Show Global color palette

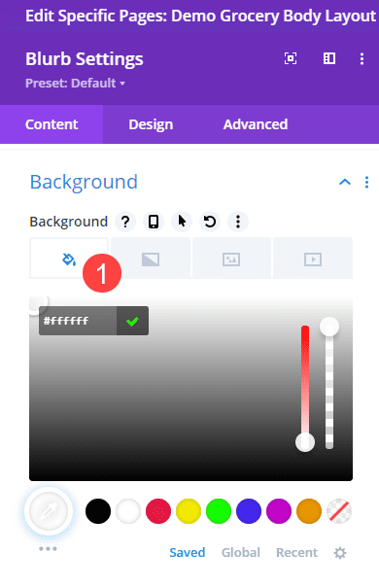[241, 552]
